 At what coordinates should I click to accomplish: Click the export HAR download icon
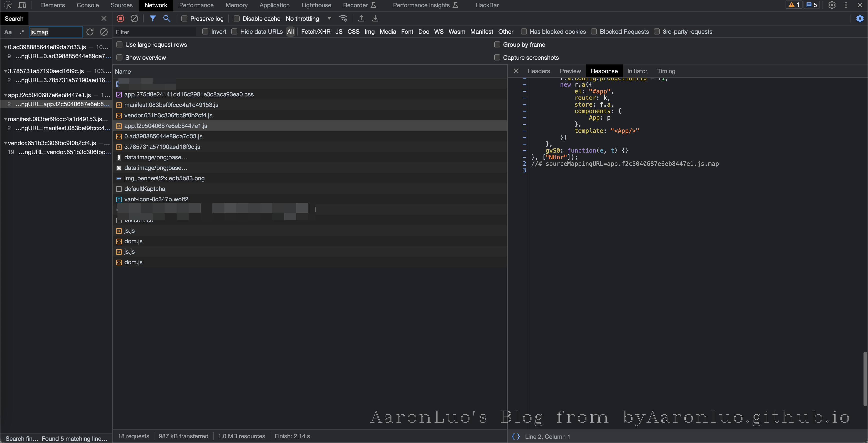[375, 18]
